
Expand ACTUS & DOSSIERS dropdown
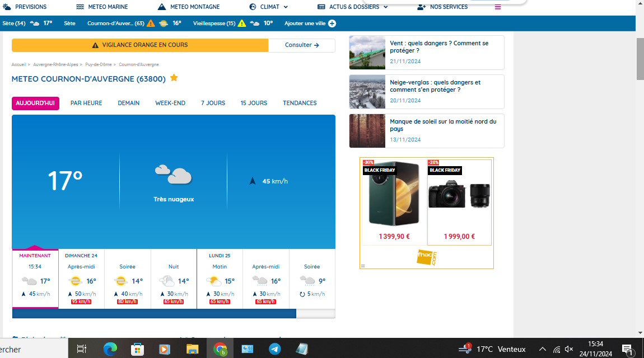[352, 7]
